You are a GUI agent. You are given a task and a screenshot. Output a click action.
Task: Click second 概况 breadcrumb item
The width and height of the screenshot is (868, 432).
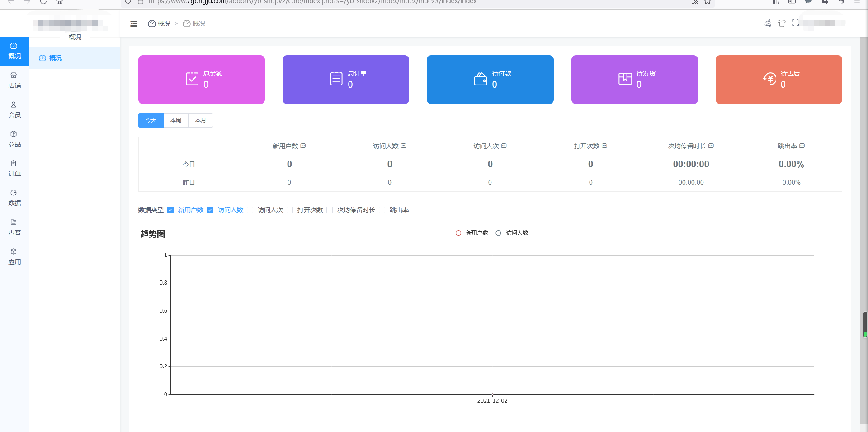[194, 24]
